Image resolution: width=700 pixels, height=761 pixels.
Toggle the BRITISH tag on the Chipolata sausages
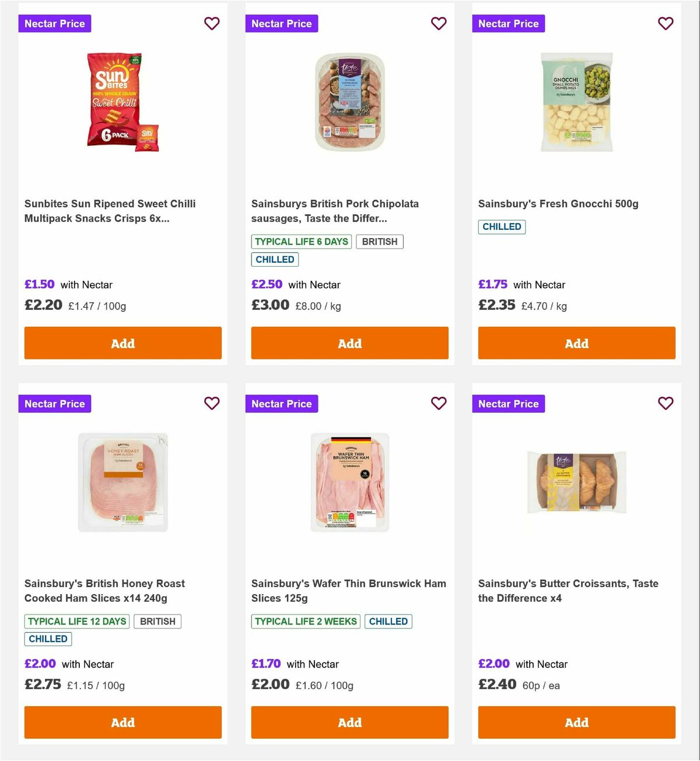[x=380, y=241]
